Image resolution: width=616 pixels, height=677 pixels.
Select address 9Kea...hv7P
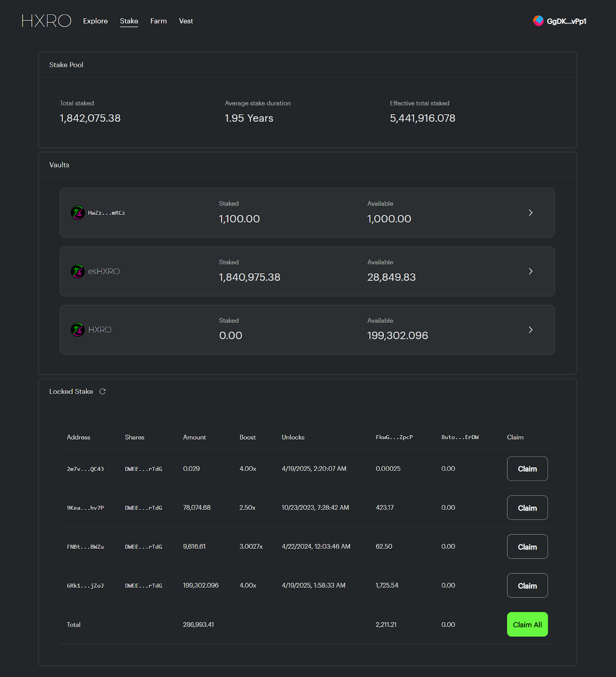point(85,508)
